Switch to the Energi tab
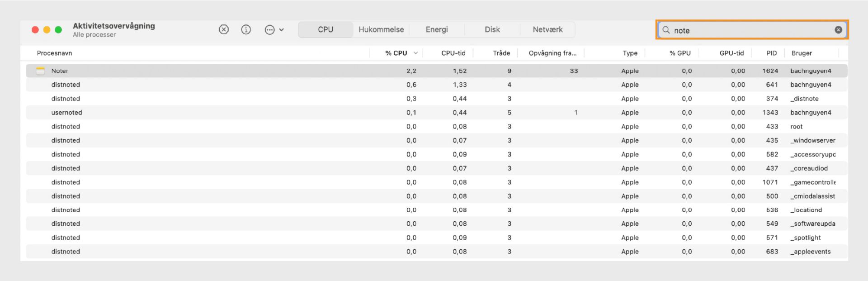Image resolution: width=868 pixels, height=281 pixels. pyautogui.click(x=437, y=29)
